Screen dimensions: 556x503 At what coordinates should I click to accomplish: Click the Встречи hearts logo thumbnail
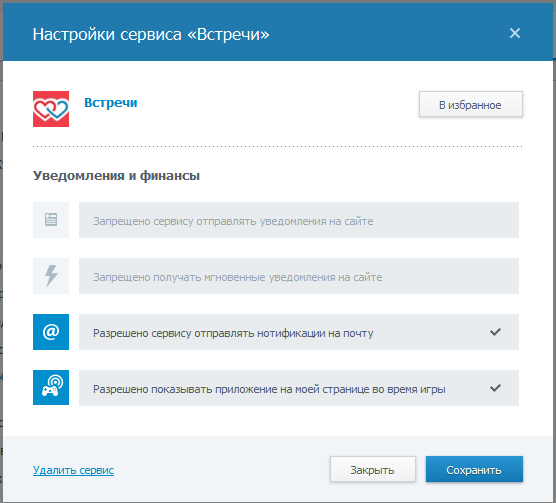pos(51,109)
